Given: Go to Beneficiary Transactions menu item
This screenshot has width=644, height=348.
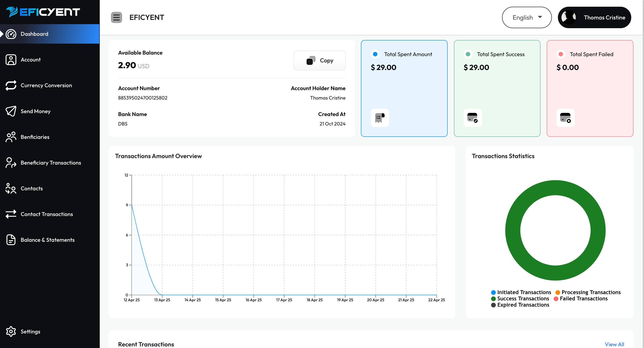Looking at the screenshot, I should (x=51, y=163).
